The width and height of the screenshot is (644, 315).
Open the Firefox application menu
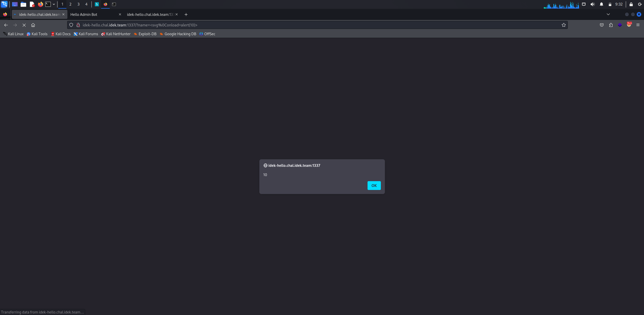click(x=638, y=25)
